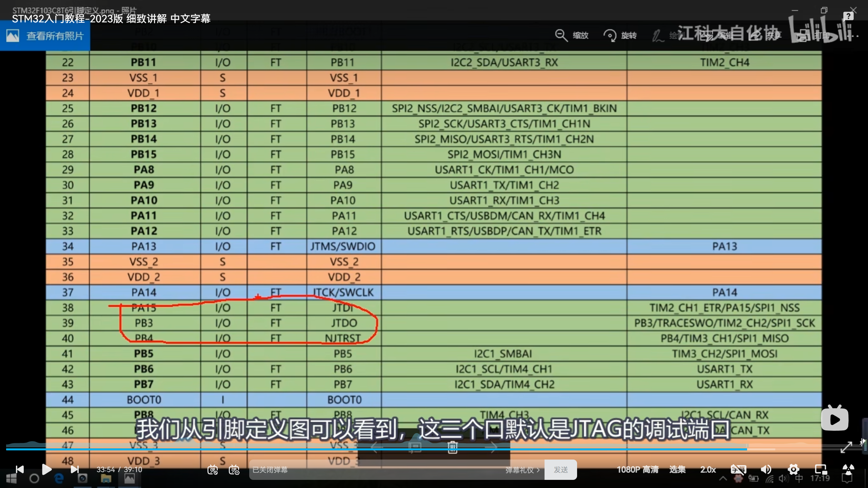868x488 pixels.
Task: Open danmaku etiquette link
Action: 522,470
